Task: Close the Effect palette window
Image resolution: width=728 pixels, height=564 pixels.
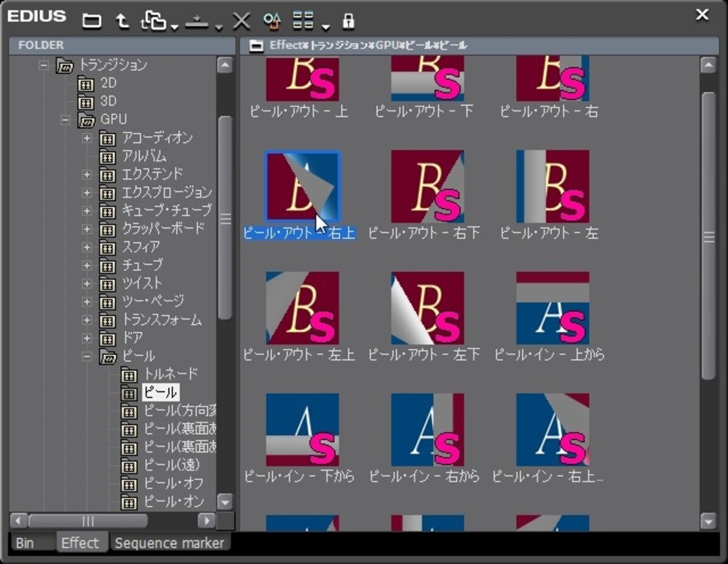Action: 703,15
